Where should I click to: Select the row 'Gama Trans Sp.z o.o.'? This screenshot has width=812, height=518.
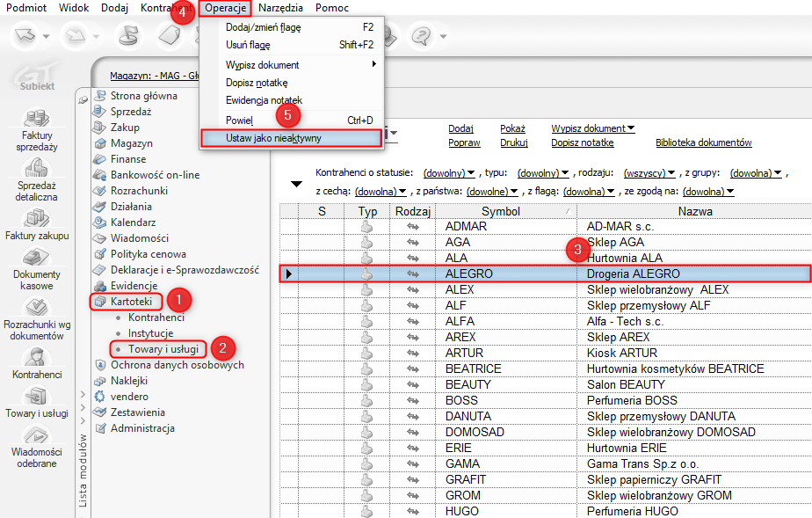click(x=546, y=463)
